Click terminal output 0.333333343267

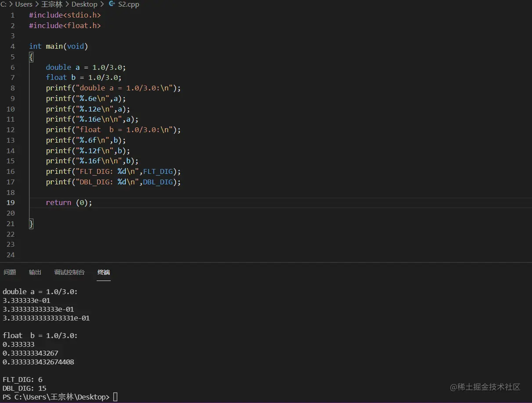(30, 353)
